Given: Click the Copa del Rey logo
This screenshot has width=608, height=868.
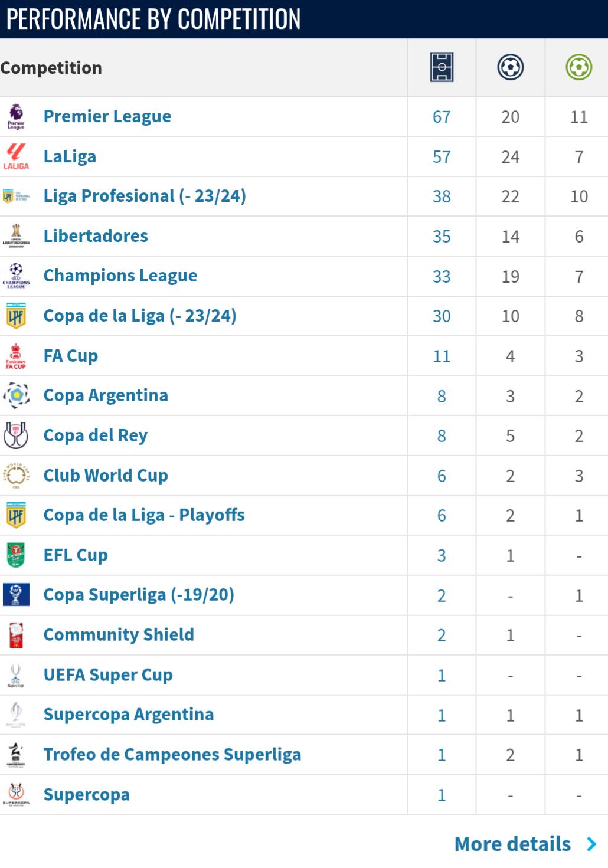Looking at the screenshot, I should 16,435.
